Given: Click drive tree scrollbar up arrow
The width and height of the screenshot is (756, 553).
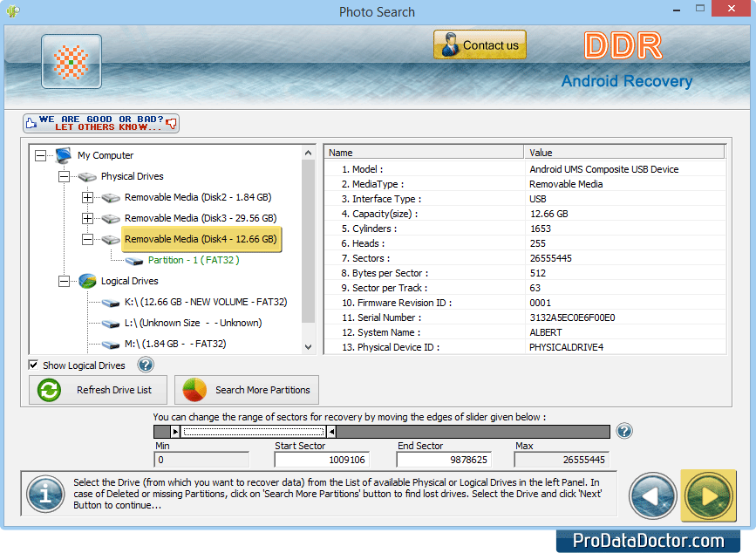Looking at the screenshot, I should tap(308, 153).
